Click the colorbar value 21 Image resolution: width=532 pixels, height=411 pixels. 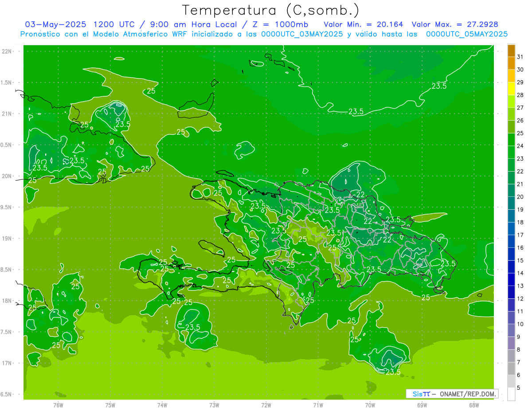(520, 184)
